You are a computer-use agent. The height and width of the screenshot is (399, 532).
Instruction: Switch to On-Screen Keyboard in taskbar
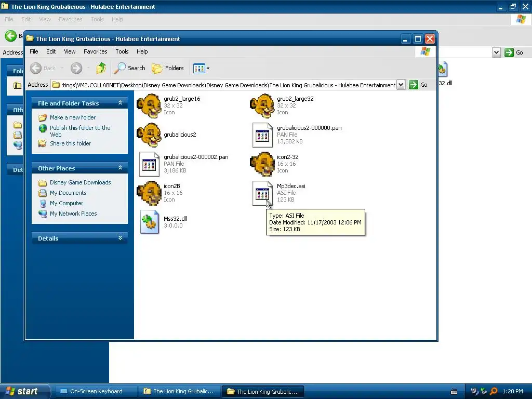(95, 392)
